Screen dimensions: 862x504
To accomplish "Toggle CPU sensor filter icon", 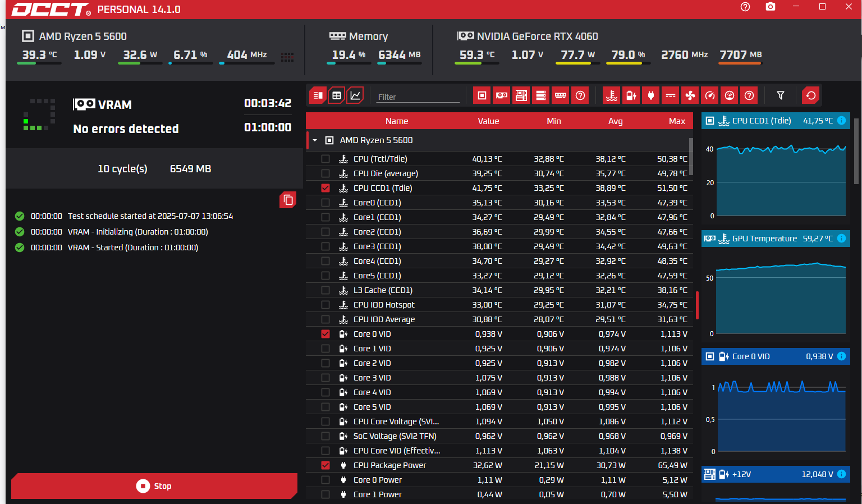I will [x=482, y=95].
